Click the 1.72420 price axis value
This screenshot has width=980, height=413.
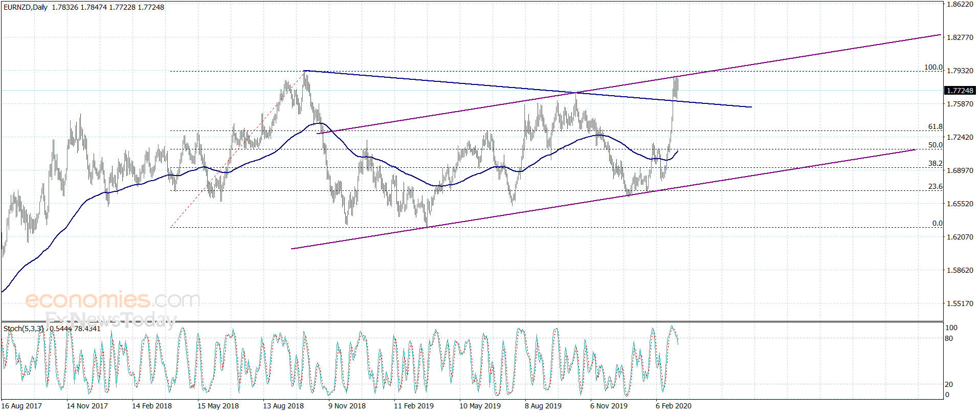tap(960, 137)
